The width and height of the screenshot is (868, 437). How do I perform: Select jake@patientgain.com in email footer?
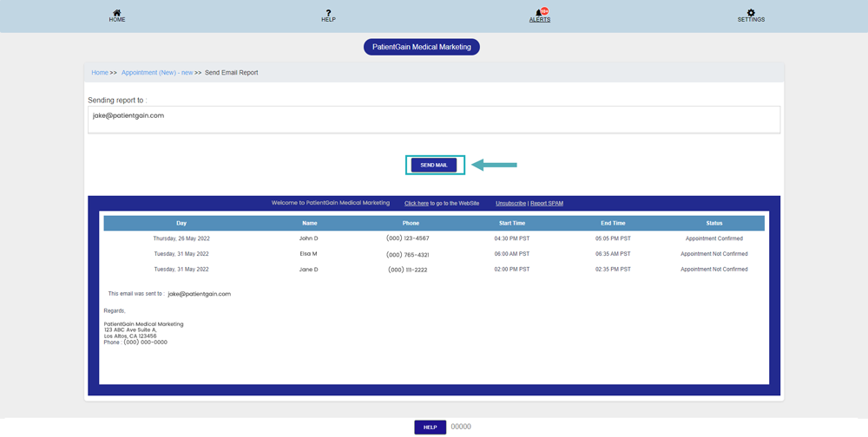(x=200, y=294)
